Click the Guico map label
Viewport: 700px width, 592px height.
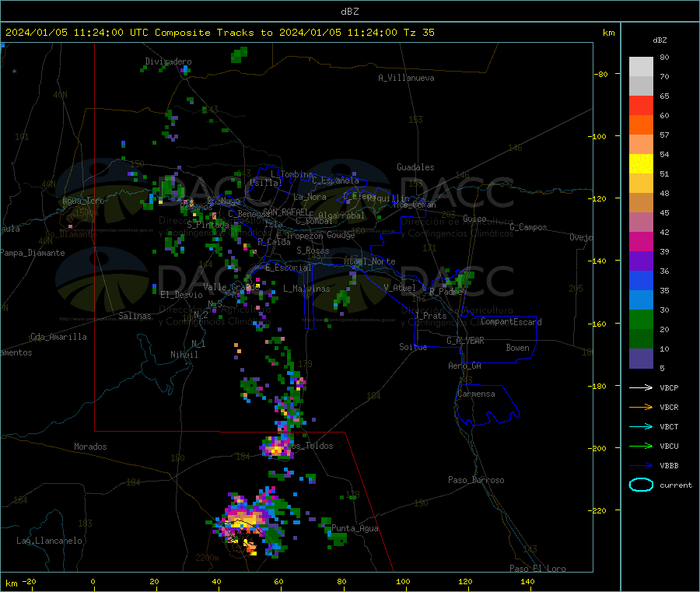[474, 219]
